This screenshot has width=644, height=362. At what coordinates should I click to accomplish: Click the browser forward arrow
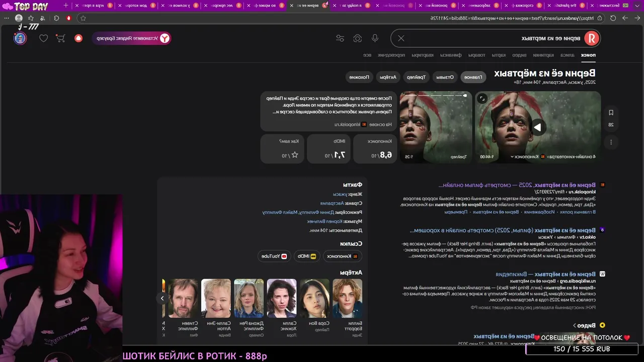(x=624, y=18)
